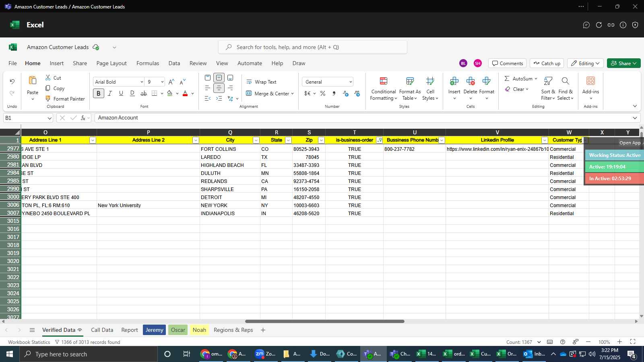Switch to Regions & Reps sheet

[x=233, y=330]
